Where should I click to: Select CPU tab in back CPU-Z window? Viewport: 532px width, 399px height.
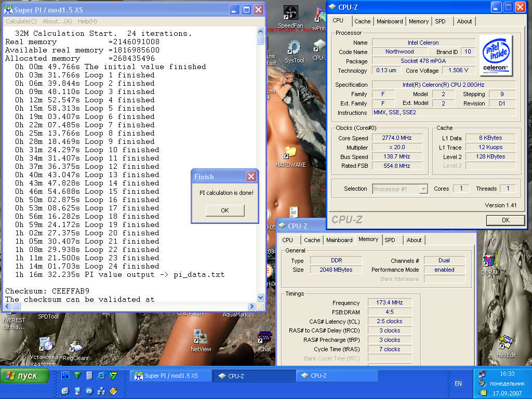tap(287, 240)
